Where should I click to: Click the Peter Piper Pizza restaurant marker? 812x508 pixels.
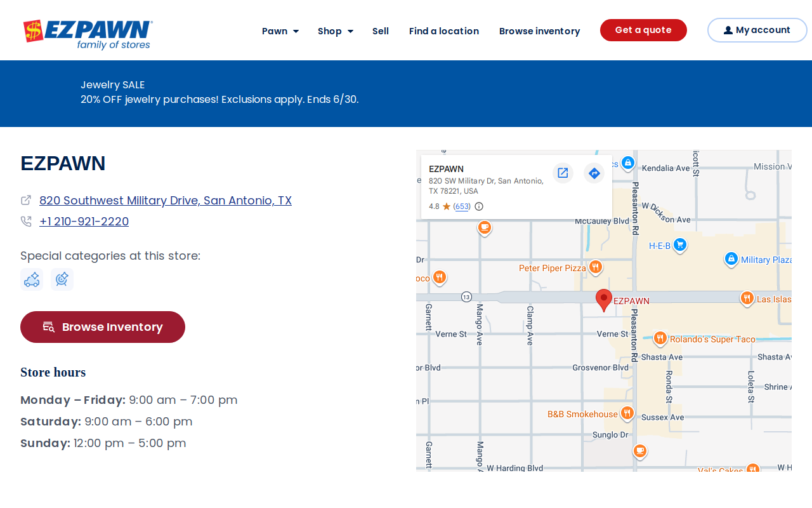[595, 268]
